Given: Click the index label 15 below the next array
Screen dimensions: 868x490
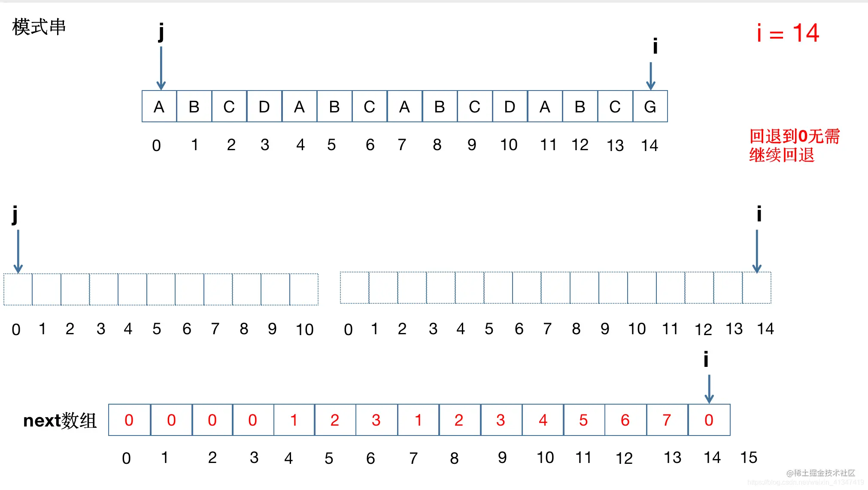Looking at the screenshot, I should click(749, 457).
